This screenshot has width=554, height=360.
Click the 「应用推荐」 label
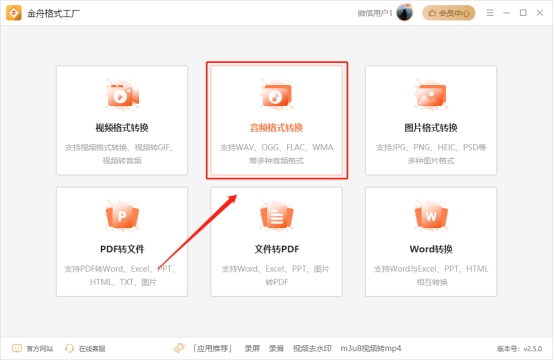click(x=213, y=349)
